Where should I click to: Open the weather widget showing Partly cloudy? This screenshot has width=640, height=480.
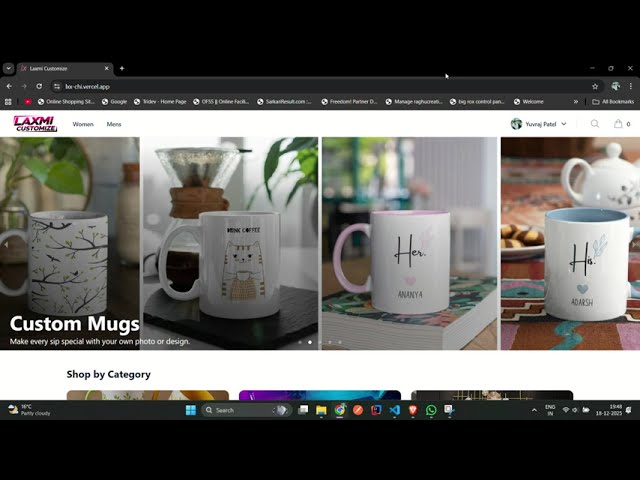(x=29, y=410)
